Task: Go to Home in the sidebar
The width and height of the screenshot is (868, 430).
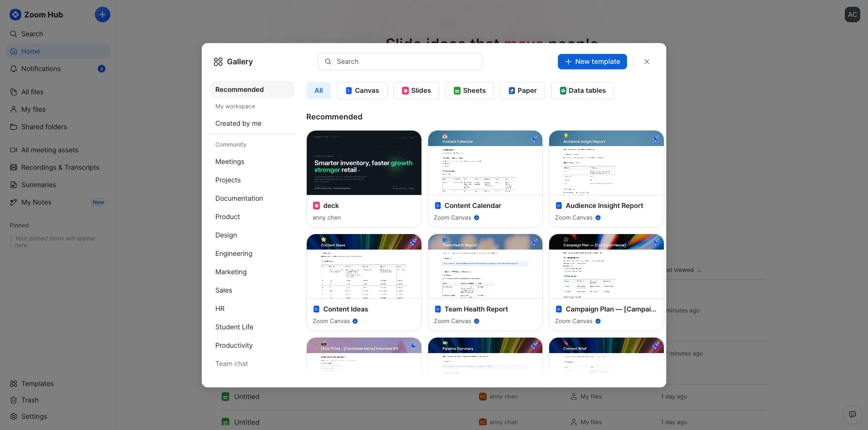Action: tap(58, 51)
